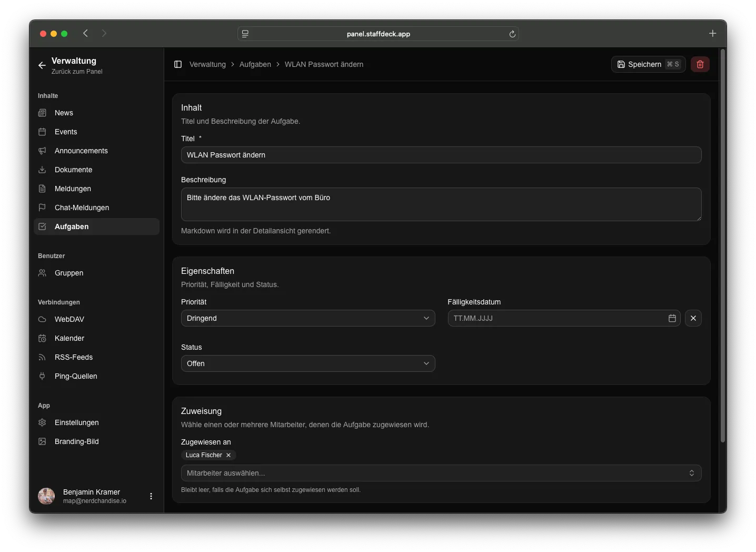Click the page vertical scrollbar
The height and width of the screenshot is (552, 756).
point(723,247)
